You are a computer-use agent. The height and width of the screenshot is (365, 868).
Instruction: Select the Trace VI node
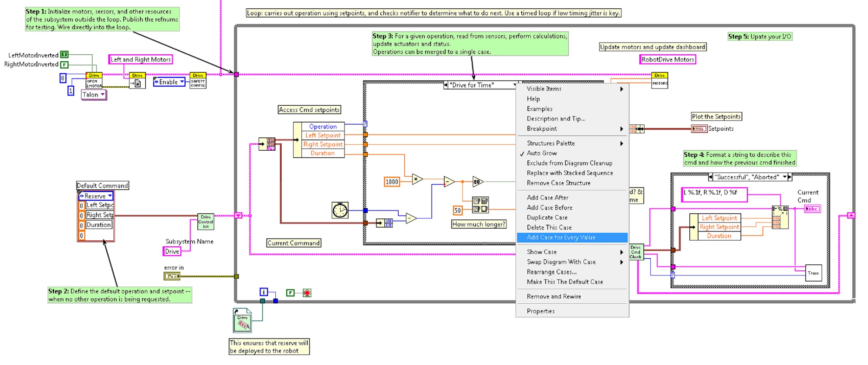click(813, 273)
